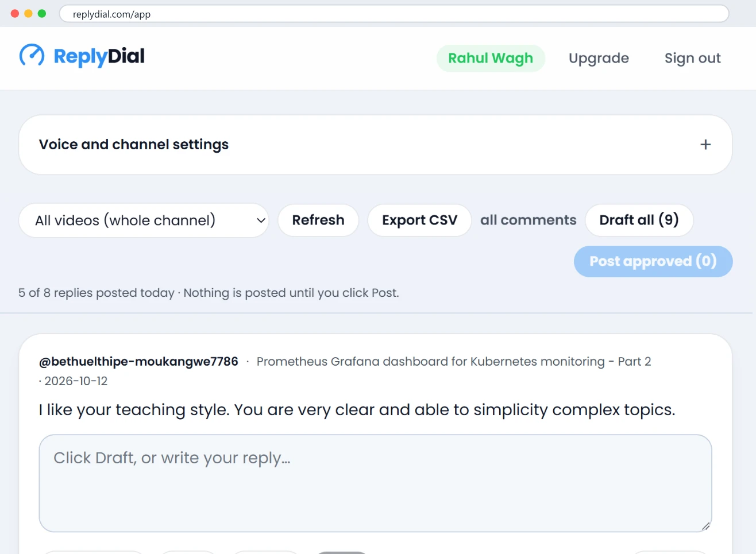Click the comment date 2026-10-12
The width and height of the screenshot is (756, 554).
pyautogui.click(x=76, y=381)
